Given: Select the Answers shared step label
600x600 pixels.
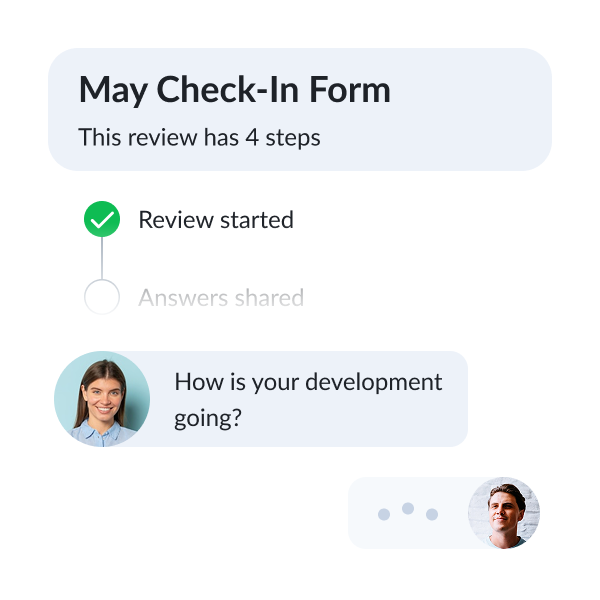Looking at the screenshot, I should coord(221,298).
